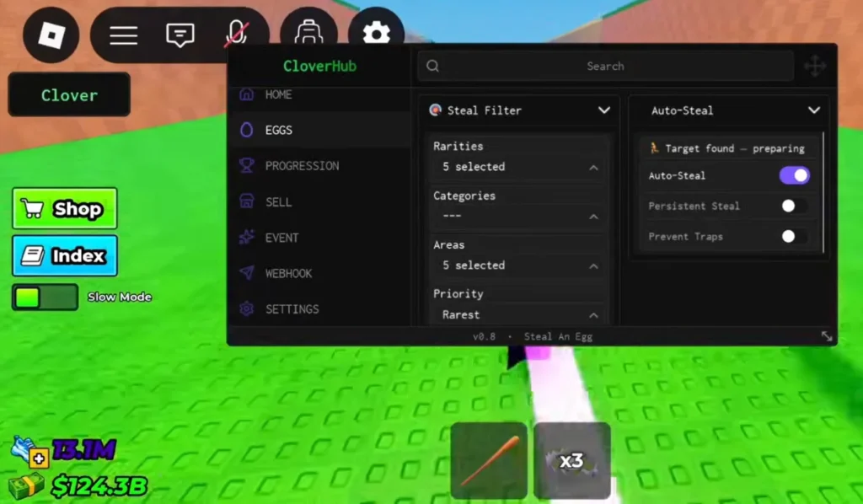This screenshot has height=504, width=863.
Task: Switch to the SELL tab
Action: pos(319,201)
